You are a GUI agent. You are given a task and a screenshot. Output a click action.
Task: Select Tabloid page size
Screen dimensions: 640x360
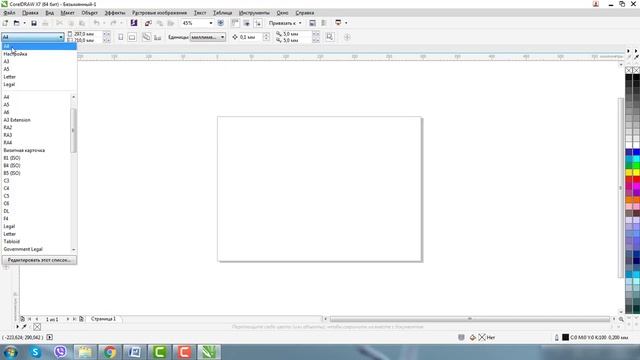(37, 241)
